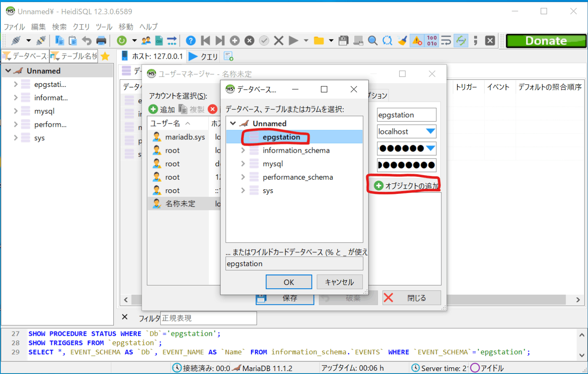Click the undo arrow icon
The width and height of the screenshot is (588, 374).
click(x=87, y=41)
